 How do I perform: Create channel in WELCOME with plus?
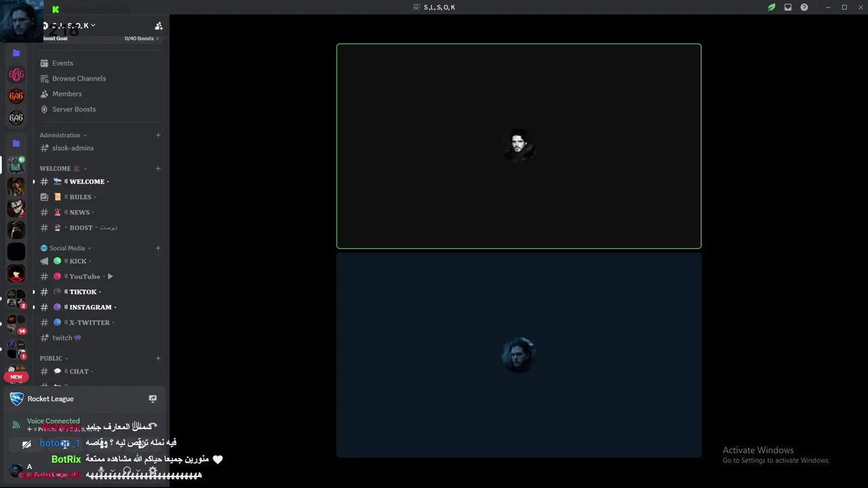pyautogui.click(x=158, y=168)
